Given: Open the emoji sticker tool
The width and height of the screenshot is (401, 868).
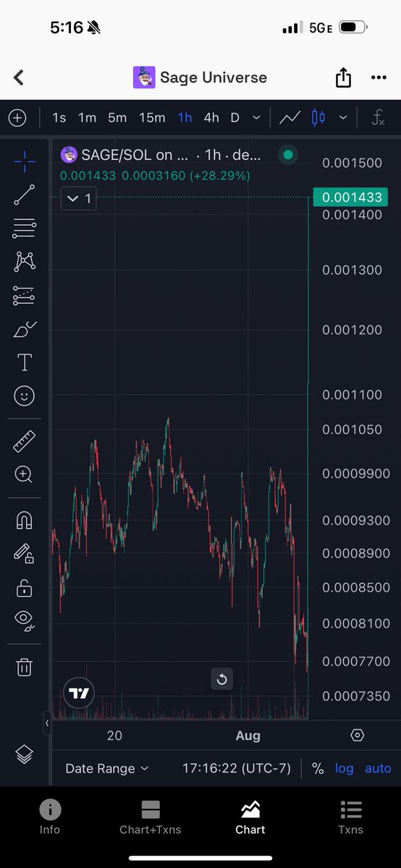Looking at the screenshot, I should (x=25, y=396).
